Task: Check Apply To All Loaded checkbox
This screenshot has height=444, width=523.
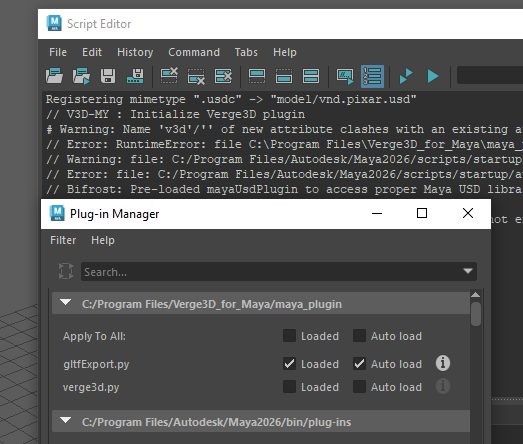Action: tap(289, 336)
